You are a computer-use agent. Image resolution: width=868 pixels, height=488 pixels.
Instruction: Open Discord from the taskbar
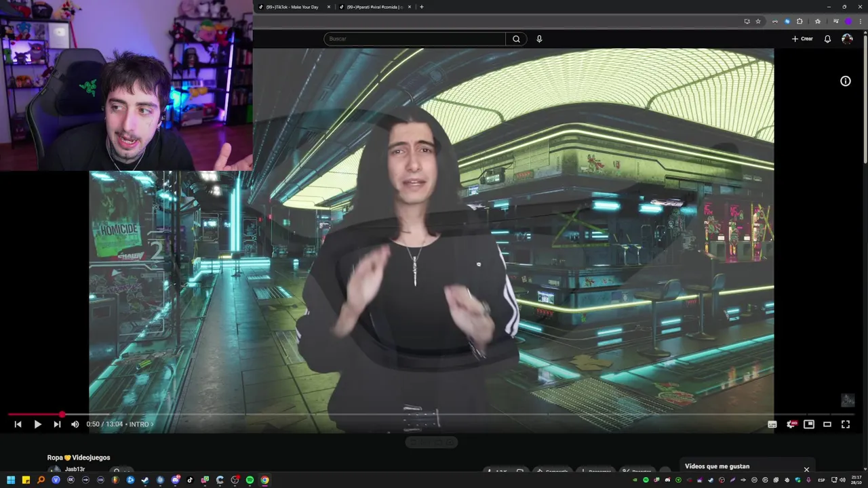[175, 480]
